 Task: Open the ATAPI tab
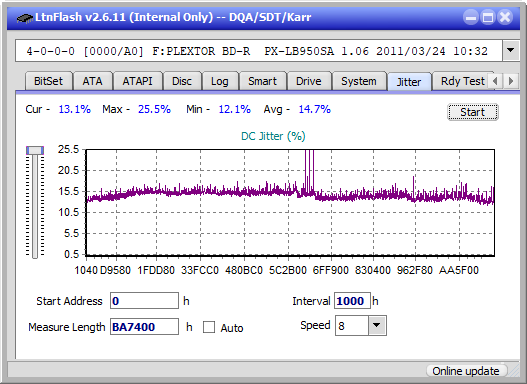pos(137,81)
